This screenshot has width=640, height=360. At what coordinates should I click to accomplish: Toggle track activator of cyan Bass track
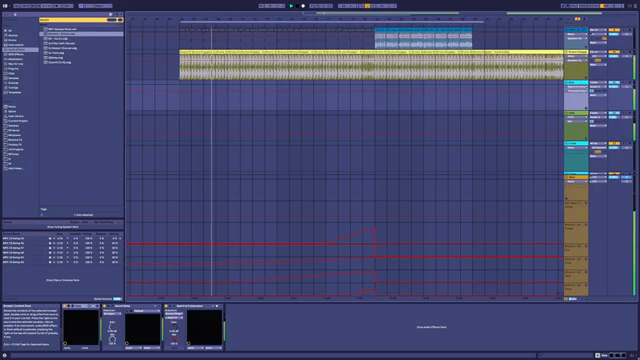point(614,82)
